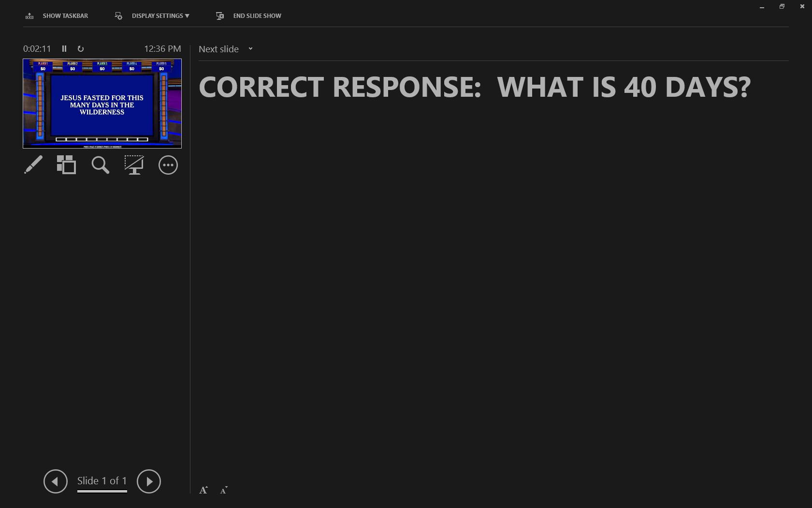The image size is (812, 508).
Task: Click Show Taskbar button
Action: pos(57,16)
